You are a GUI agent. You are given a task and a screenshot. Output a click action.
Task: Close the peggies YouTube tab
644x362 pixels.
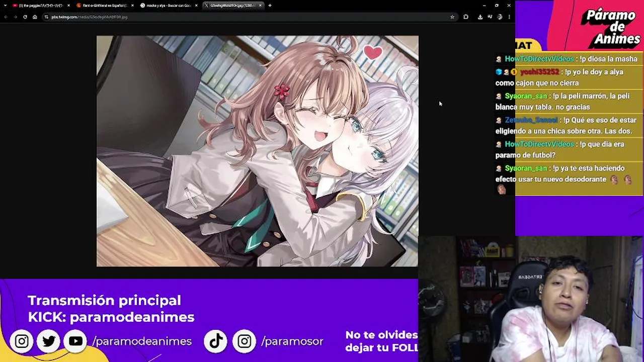point(68,6)
